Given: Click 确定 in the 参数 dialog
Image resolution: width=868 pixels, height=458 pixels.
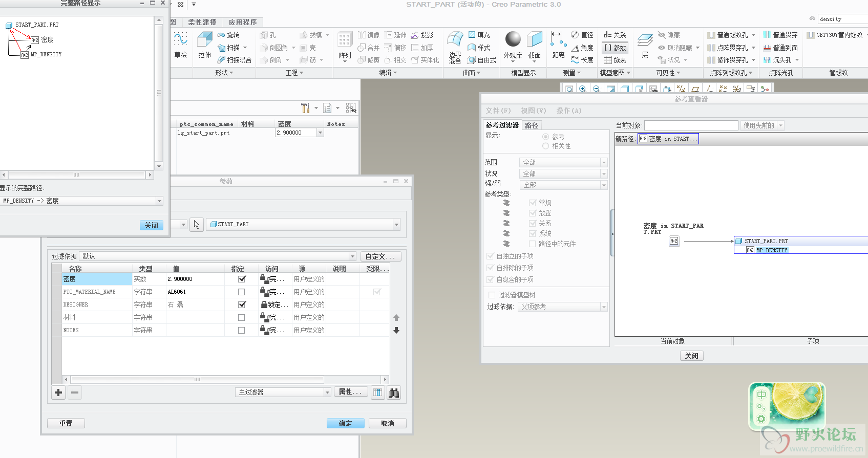Looking at the screenshot, I should (346, 424).
